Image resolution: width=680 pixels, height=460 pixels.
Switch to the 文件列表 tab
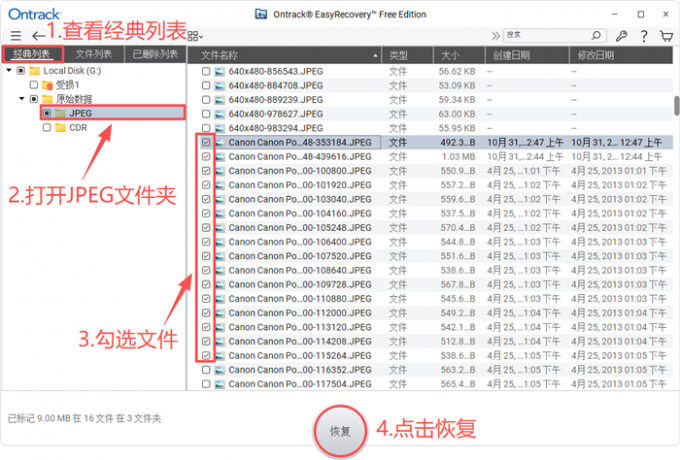click(94, 54)
